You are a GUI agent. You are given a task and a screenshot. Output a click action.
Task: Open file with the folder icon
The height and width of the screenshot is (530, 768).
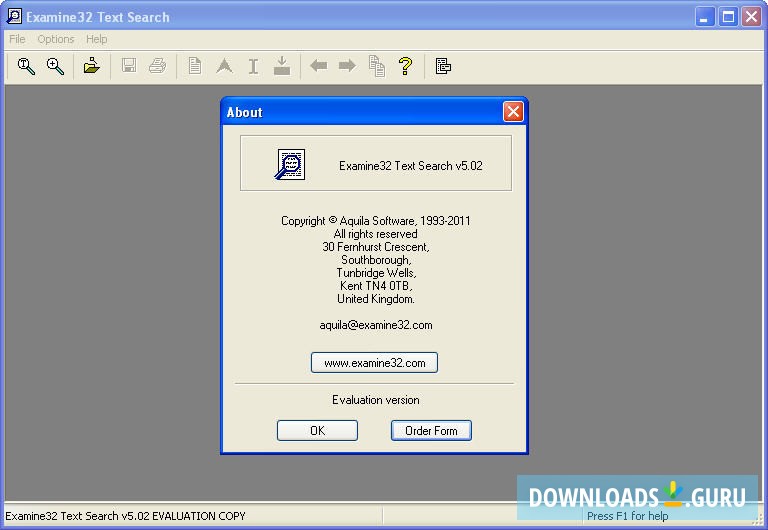pos(92,66)
